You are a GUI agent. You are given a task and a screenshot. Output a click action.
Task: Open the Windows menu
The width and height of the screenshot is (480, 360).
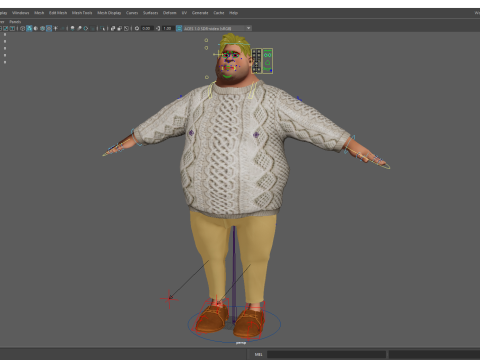click(20, 13)
